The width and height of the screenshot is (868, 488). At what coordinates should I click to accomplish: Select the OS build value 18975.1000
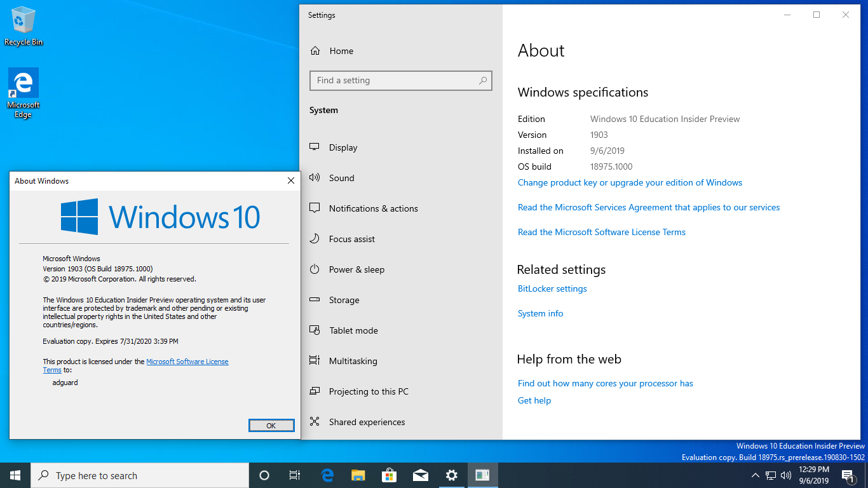click(611, 166)
